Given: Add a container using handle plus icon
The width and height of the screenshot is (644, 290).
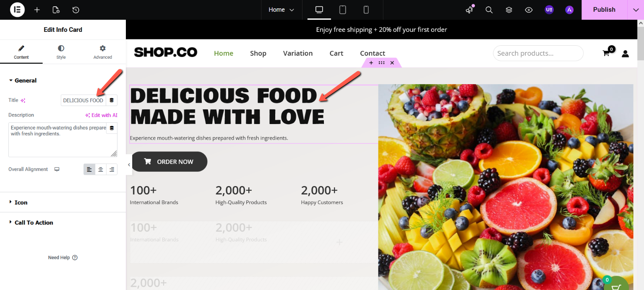Looking at the screenshot, I should (371, 63).
